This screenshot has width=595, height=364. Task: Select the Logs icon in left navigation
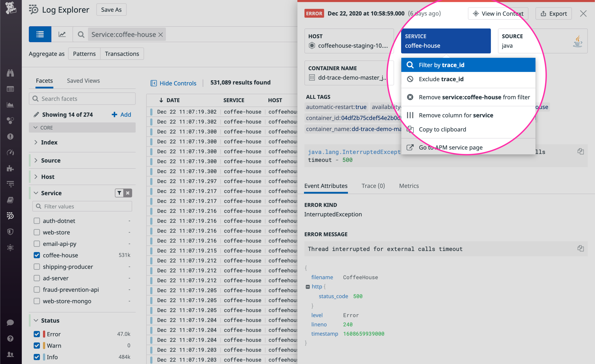point(11,216)
